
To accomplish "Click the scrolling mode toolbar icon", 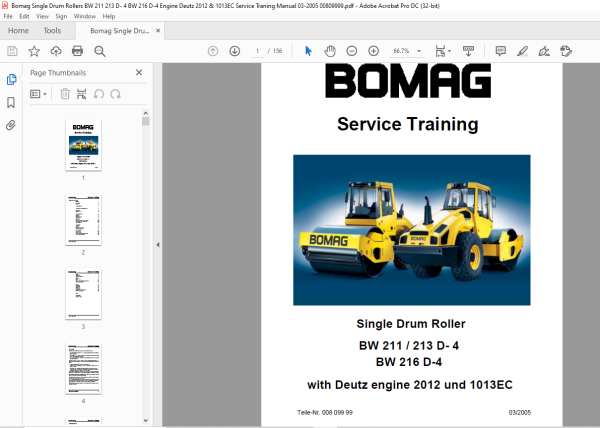I will pos(468,51).
